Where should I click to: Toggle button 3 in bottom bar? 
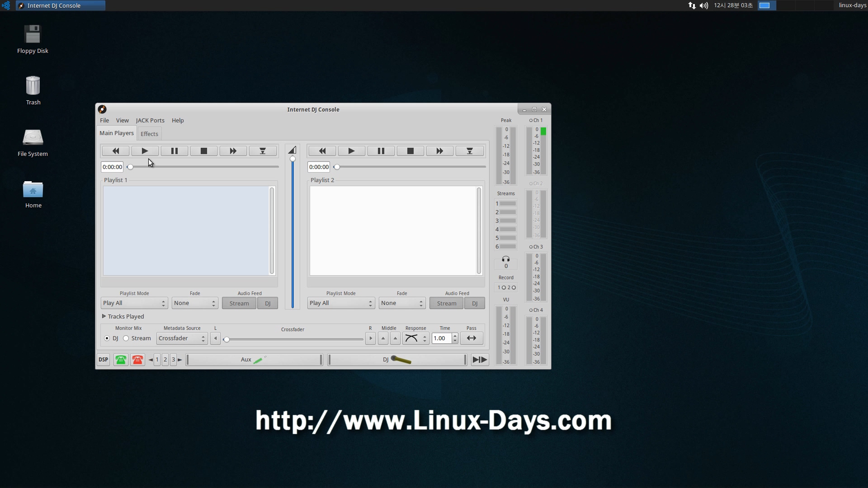coord(173,360)
